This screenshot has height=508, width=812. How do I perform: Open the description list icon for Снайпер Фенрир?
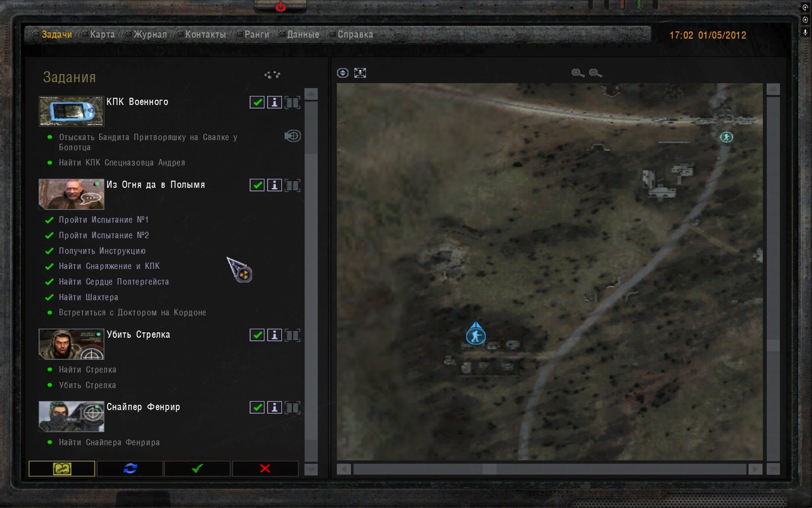[293, 407]
